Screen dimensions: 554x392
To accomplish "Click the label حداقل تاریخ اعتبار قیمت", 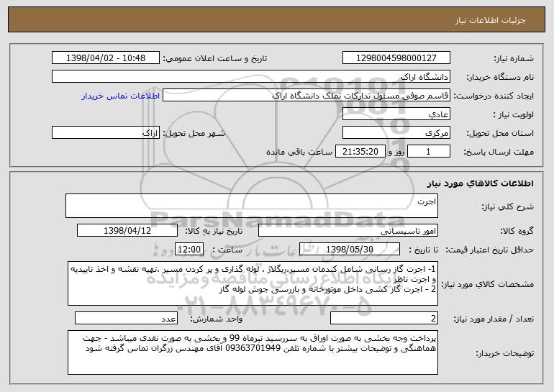I will click(x=490, y=250).
